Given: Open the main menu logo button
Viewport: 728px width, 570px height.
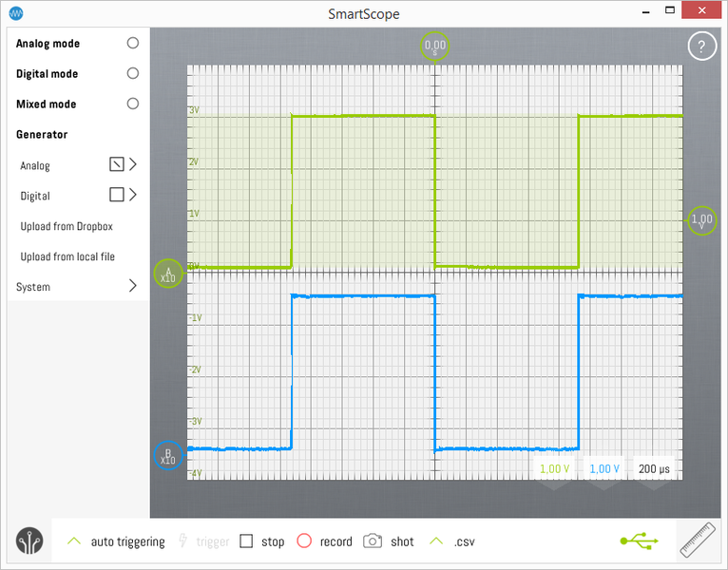Looking at the screenshot, I should pos(29,541).
